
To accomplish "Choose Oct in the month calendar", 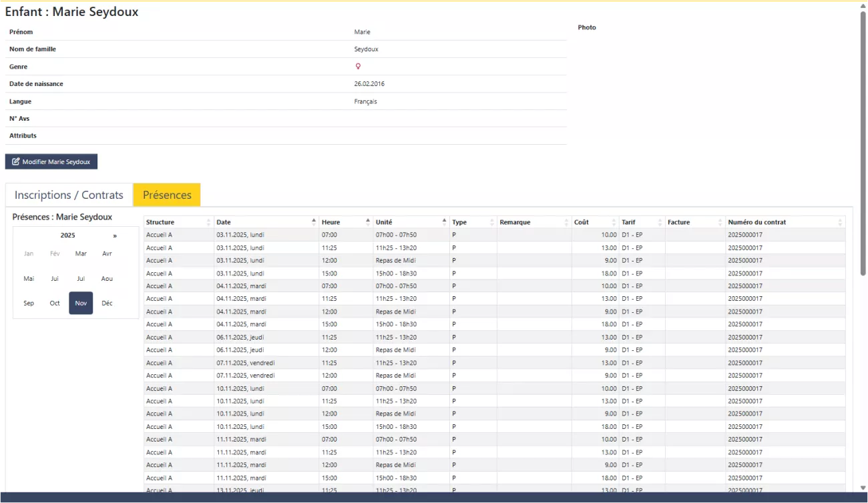I will pos(55,304).
